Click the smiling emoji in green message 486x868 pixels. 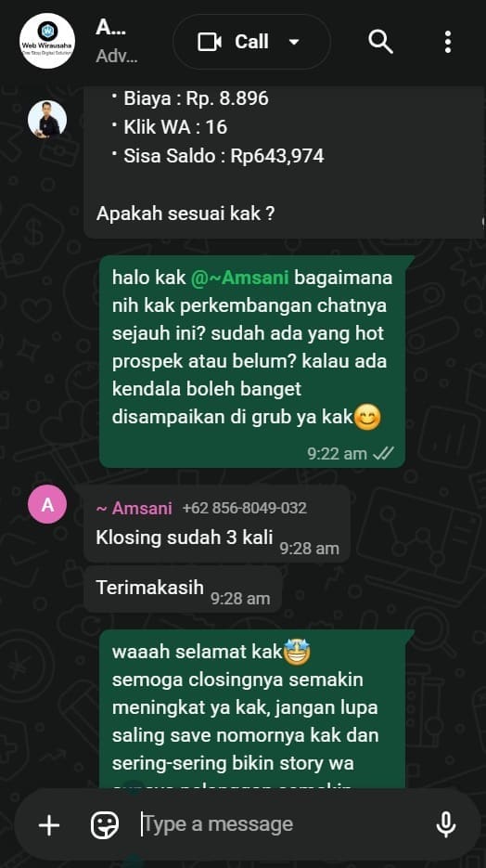(x=367, y=418)
